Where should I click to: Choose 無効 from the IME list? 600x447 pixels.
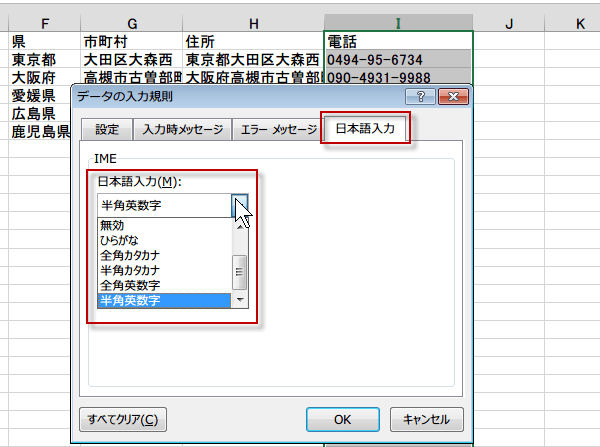pyautogui.click(x=165, y=225)
